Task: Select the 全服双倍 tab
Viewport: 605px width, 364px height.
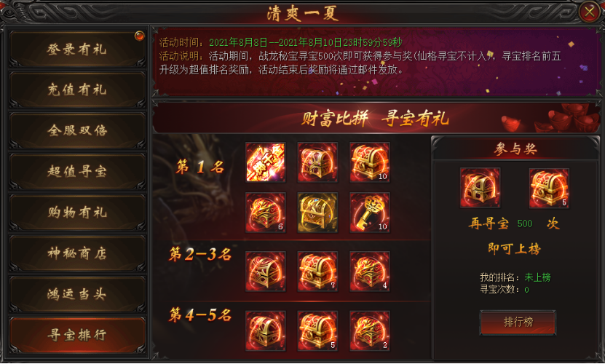Action: (77, 130)
